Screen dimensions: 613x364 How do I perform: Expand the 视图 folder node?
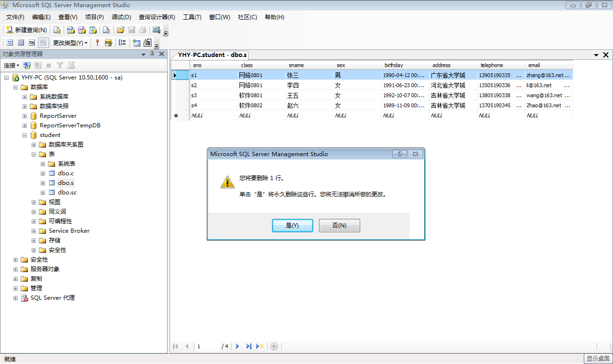(x=34, y=202)
